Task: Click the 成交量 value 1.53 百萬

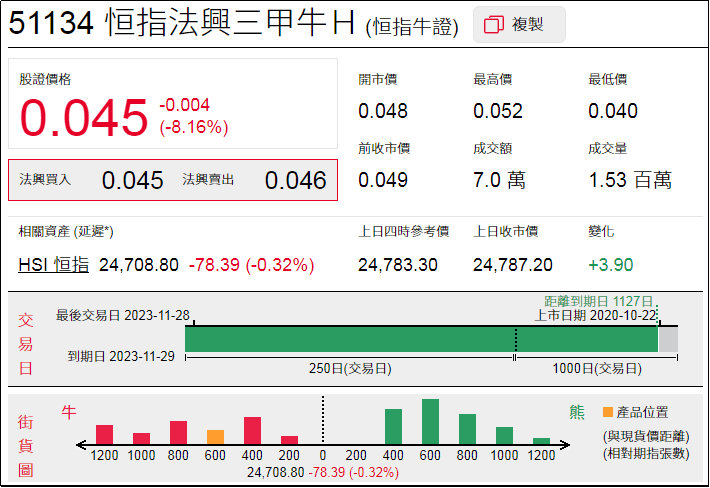Action: 630,180
